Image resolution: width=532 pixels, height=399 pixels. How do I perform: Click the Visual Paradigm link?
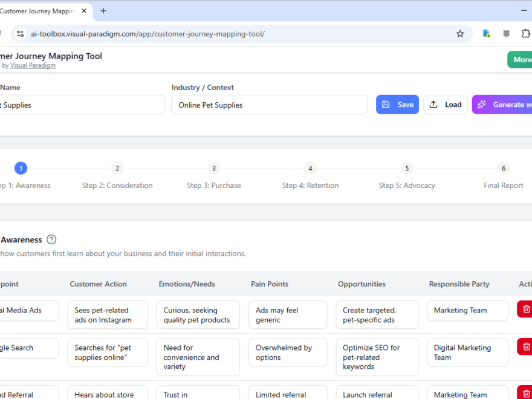point(33,65)
